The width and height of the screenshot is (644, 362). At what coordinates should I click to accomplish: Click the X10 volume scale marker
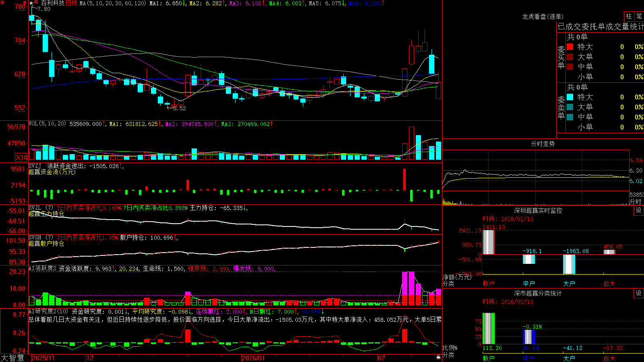21,157
